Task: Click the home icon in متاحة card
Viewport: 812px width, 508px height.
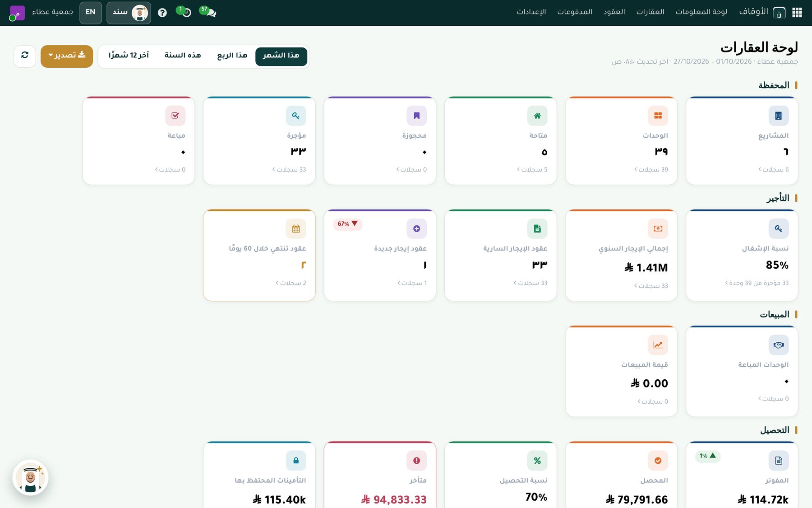Action: [x=537, y=116]
